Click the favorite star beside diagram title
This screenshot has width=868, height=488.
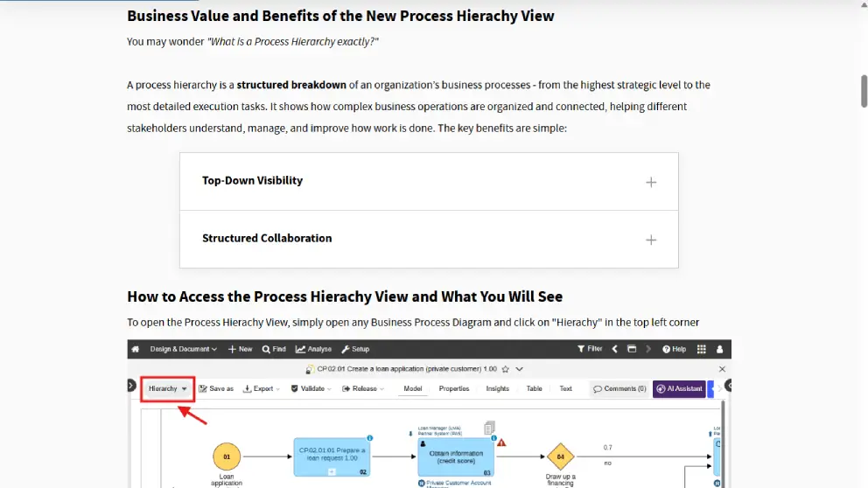point(505,369)
